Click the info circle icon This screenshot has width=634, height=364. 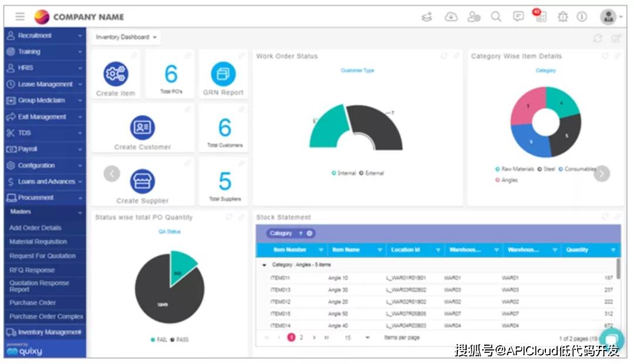pyautogui.click(x=581, y=16)
